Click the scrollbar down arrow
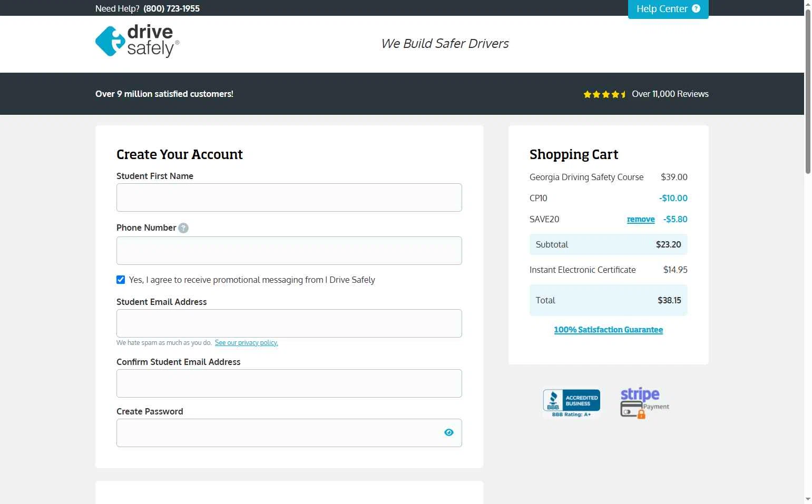Viewport: 812px width, 504px height. coord(808,499)
